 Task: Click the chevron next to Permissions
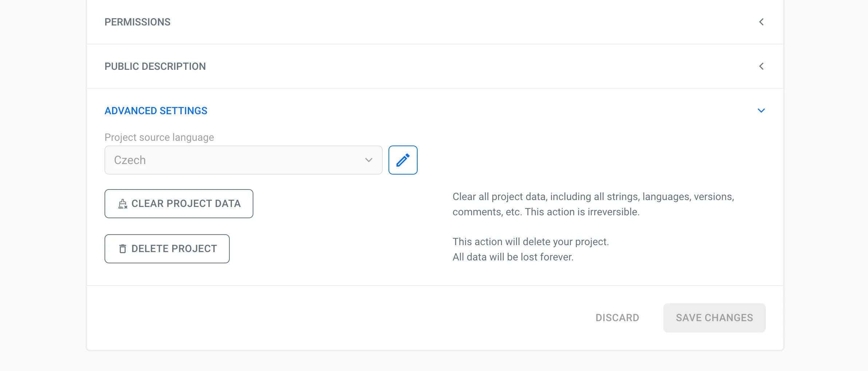[x=762, y=22]
